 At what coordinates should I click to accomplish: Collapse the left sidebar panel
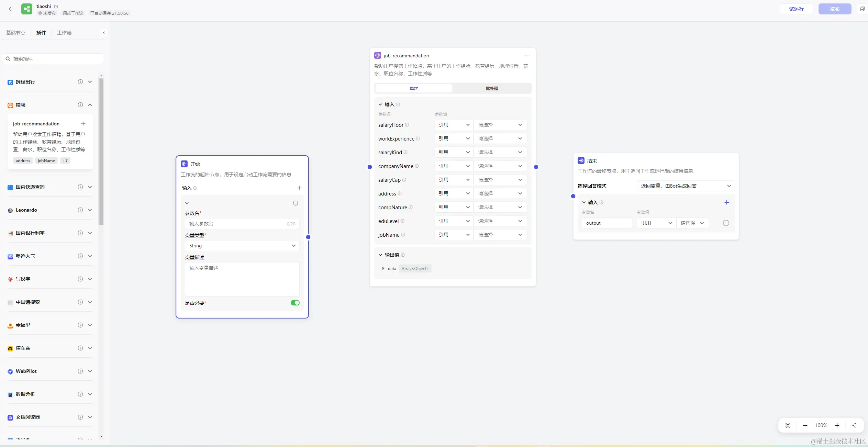click(104, 33)
